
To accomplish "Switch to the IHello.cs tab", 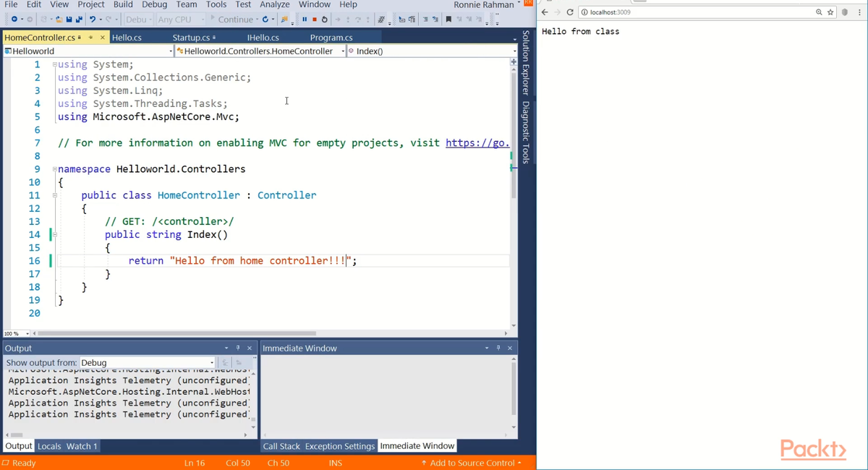I will 263,38.
